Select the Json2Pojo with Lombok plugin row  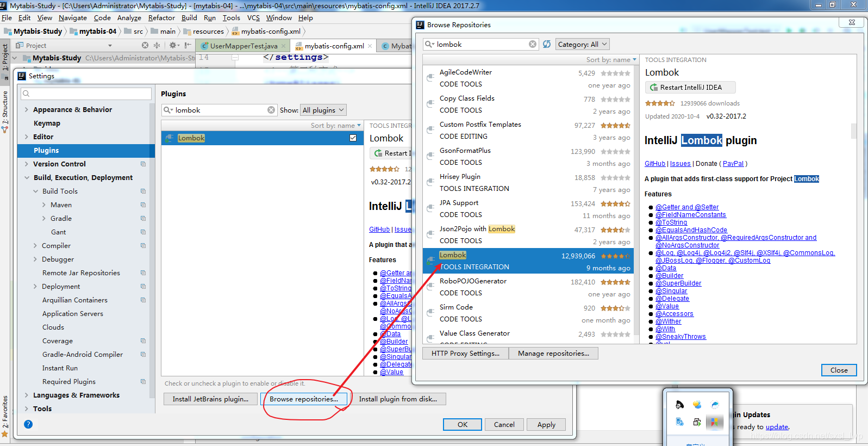pos(528,234)
